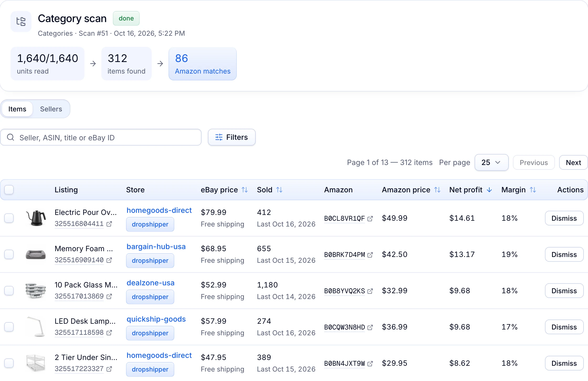
Task: Toggle Net profit descending sort arrow
Action: point(489,190)
